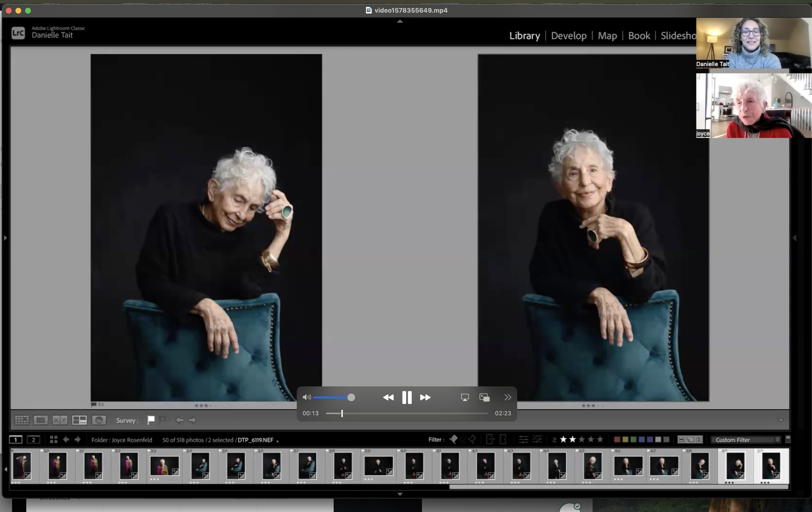The image size is (812, 512).
Task: Rewind the video
Action: coord(388,397)
